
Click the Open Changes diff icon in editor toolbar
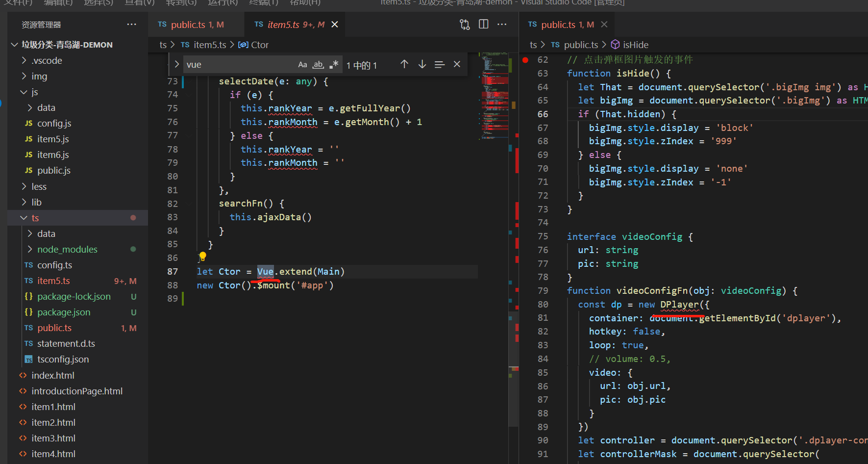[465, 24]
